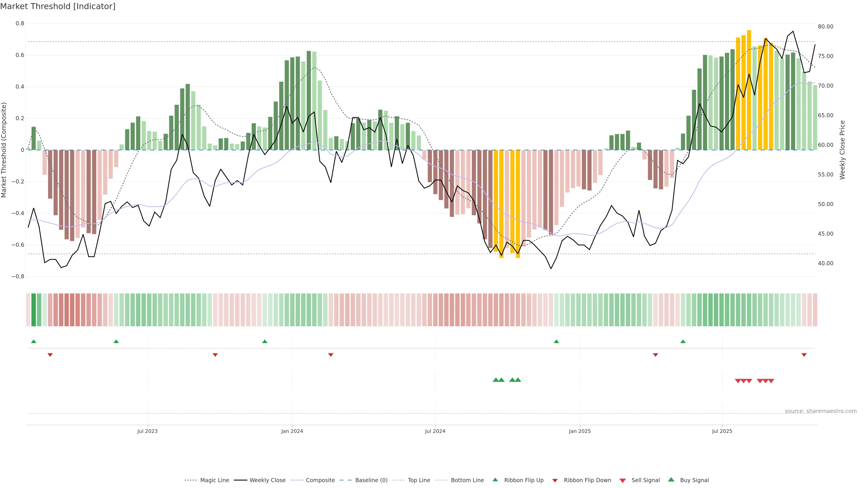Click the Ribbon Flip Up legend triangle icon
This screenshot has height=488, width=868.
[x=495, y=480]
